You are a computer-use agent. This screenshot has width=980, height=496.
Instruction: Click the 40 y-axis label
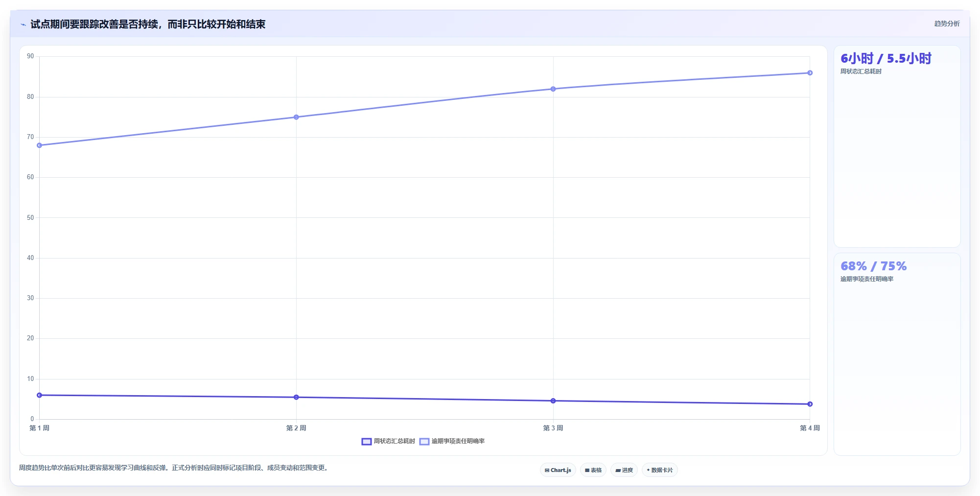pyautogui.click(x=30, y=258)
